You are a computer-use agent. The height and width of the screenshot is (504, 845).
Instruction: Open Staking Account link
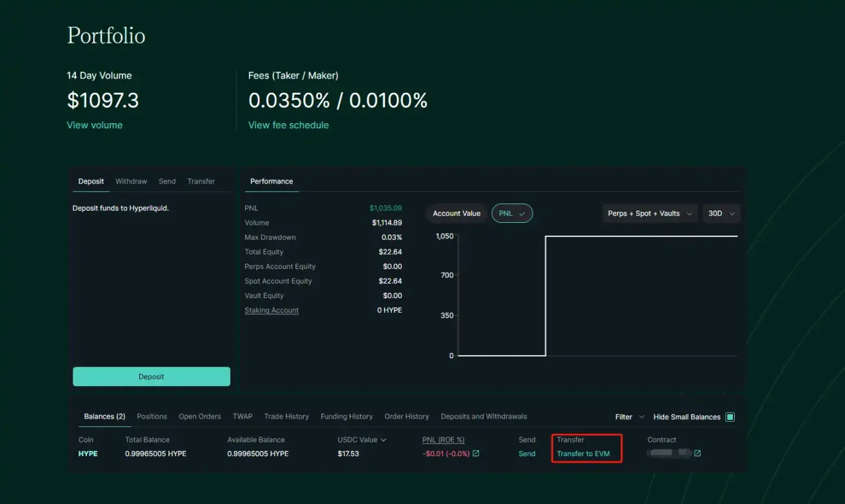[x=272, y=310]
